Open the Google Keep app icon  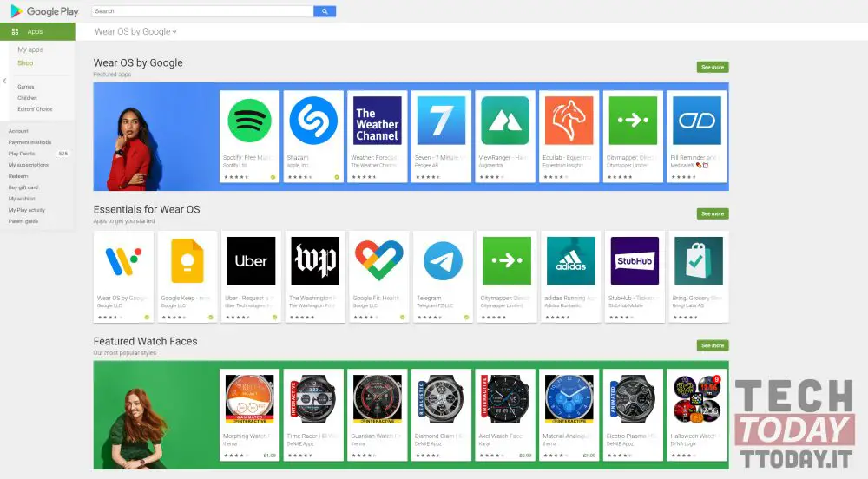pyautogui.click(x=187, y=261)
